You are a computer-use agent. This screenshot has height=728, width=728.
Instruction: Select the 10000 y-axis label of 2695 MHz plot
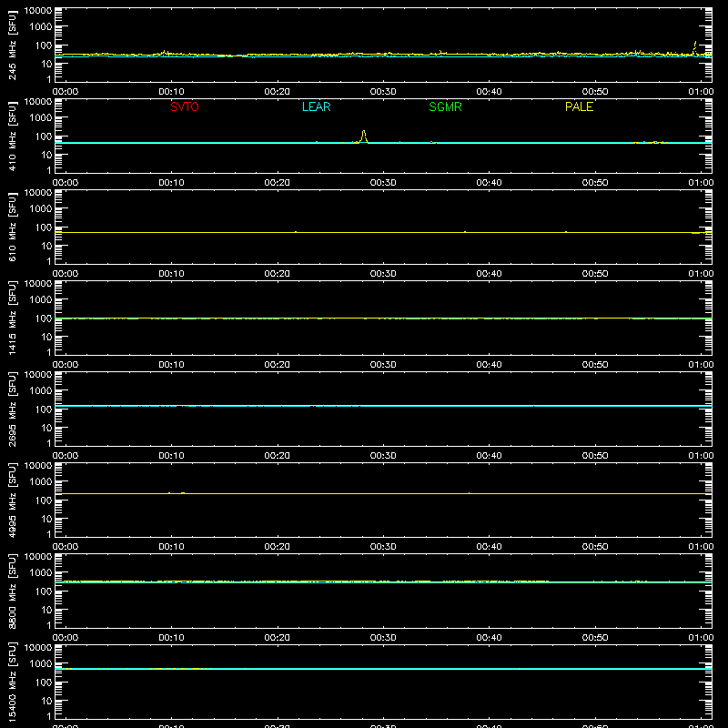38,375
